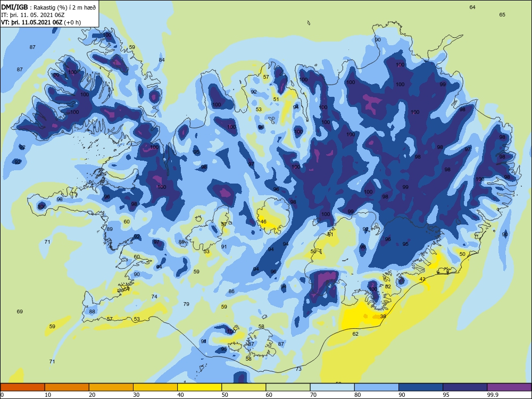This screenshot has height=399, width=532.
Task: Click the light orange 20–30 legend swatch
Action: (111, 387)
